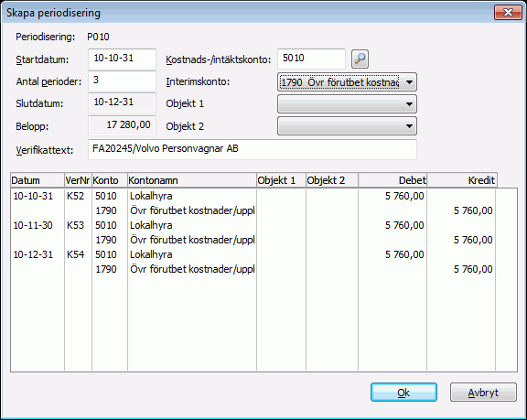Viewport: 527px width, 420px height.
Task: Select the Slutdatum field
Action: pyautogui.click(x=122, y=102)
